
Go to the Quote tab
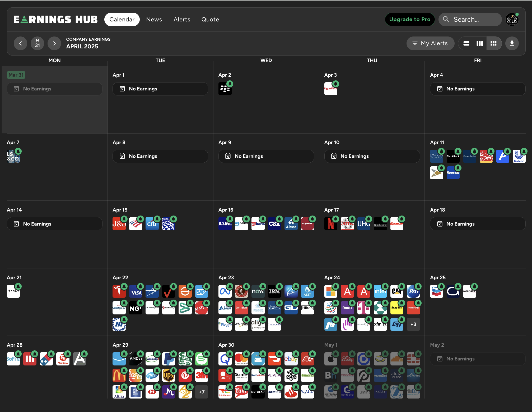tap(210, 19)
